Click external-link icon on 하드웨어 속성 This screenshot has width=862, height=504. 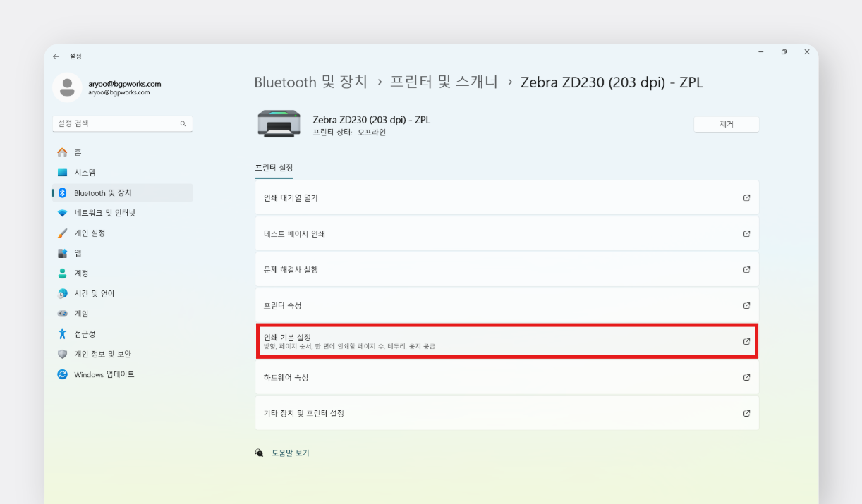pos(746,378)
